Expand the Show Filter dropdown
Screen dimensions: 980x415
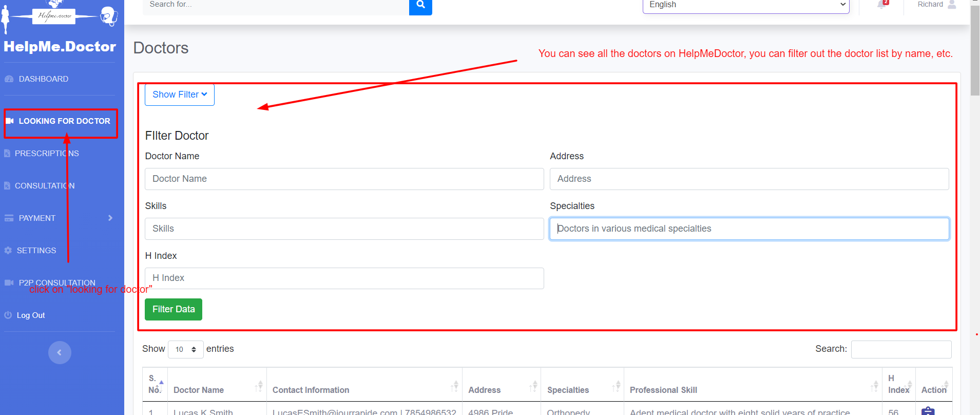point(179,95)
